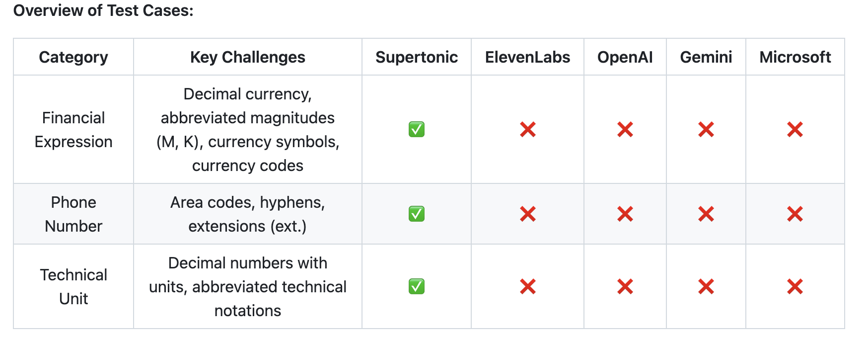This screenshot has height=341, width=868.
Task: Click Gemini red X for Technical Unit
Action: click(x=706, y=286)
